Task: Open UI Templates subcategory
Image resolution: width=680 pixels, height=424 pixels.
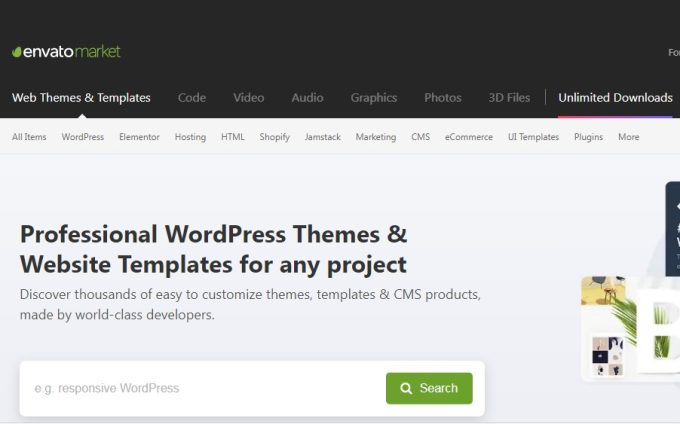Action: 533,137
